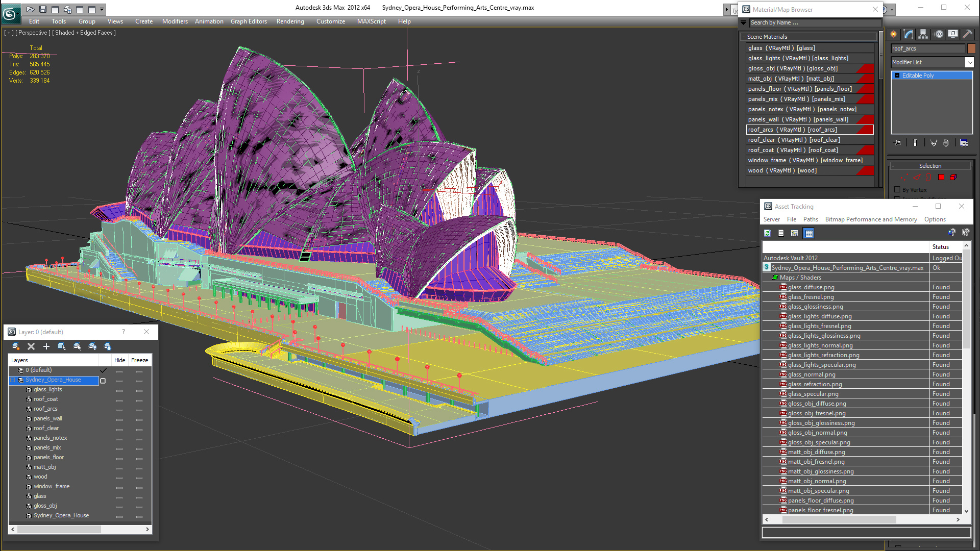Collapse the Sydney_Opera_House layer tree
This screenshot has height=551, width=980.
(12, 380)
